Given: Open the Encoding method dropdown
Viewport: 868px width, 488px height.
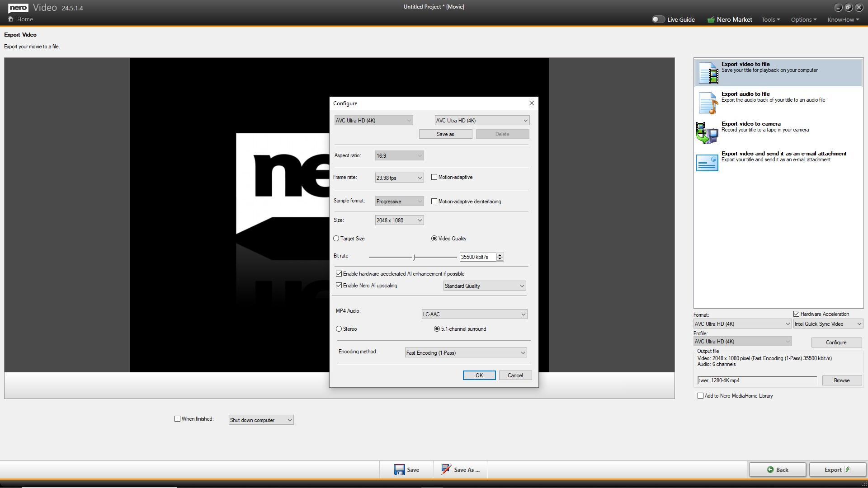Looking at the screenshot, I should pyautogui.click(x=466, y=352).
